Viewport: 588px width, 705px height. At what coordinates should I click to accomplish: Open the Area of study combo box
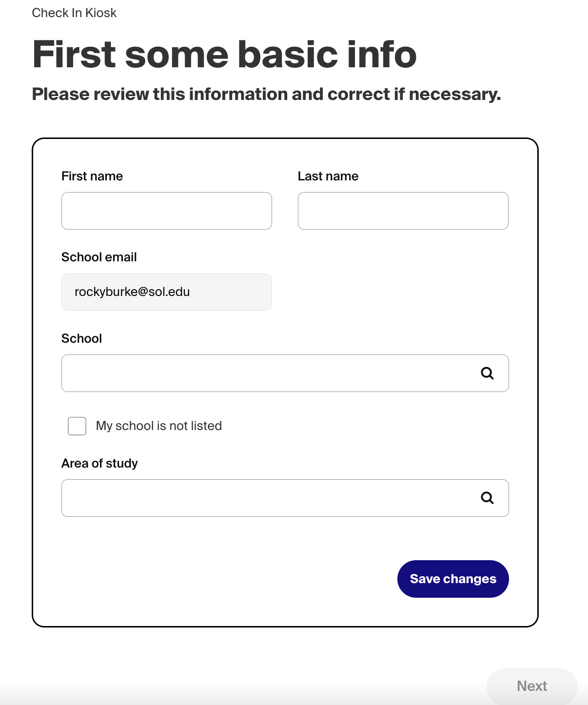[268, 498]
